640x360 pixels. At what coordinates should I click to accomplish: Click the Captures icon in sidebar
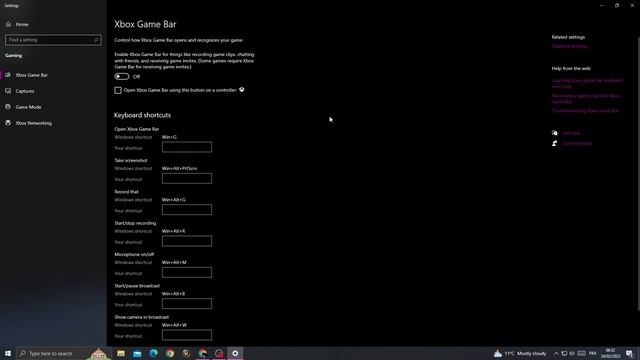pos(8,91)
